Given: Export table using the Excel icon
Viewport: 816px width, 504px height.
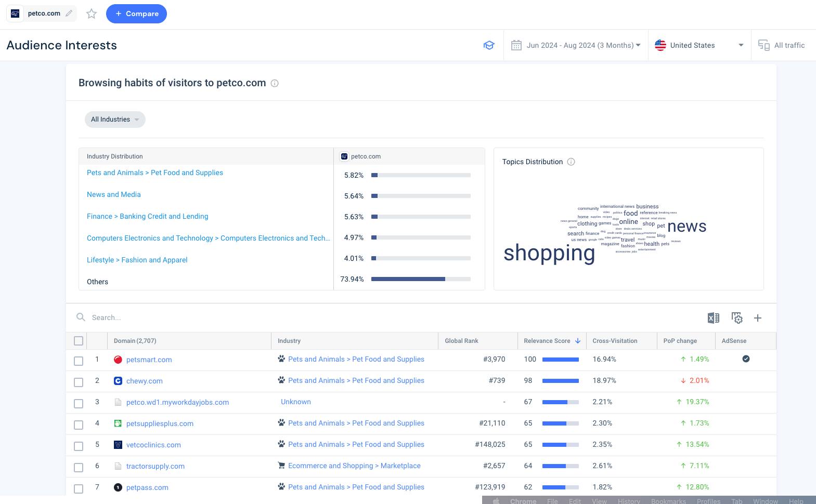Looking at the screenshot, I should (714, 318).
